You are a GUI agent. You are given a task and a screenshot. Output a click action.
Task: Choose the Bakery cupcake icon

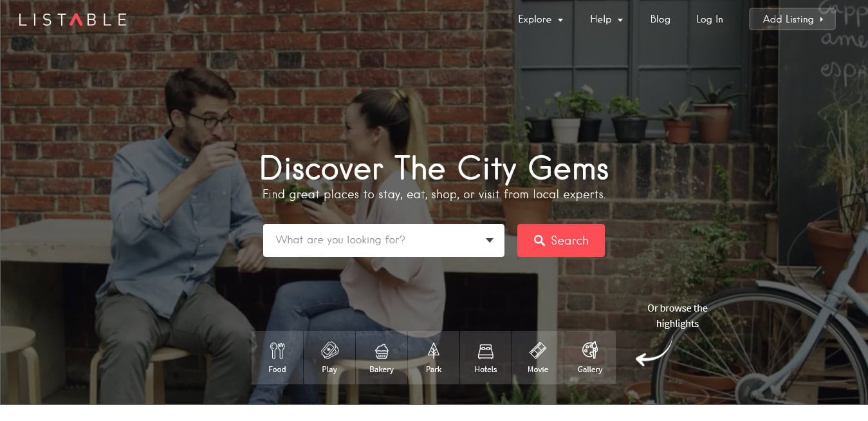point(382,351)
